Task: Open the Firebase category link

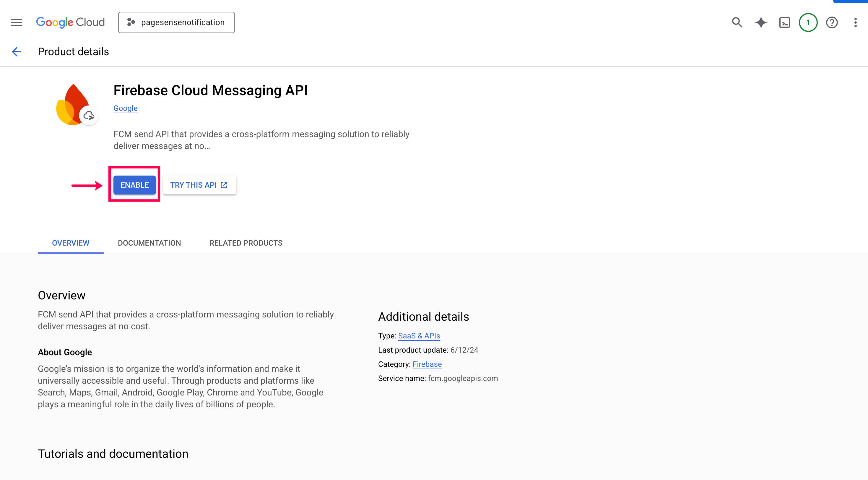Action: pyautogui.click(x=427, y=364)
